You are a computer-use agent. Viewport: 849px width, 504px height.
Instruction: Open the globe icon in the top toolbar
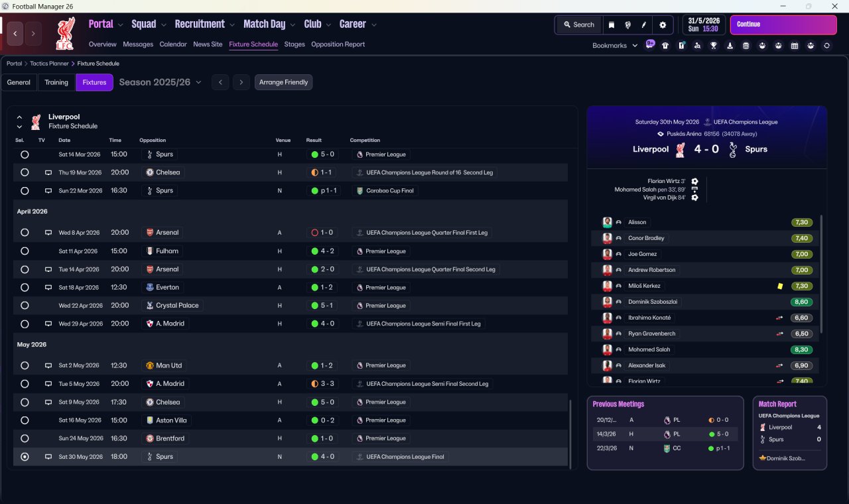coord(627,25)
